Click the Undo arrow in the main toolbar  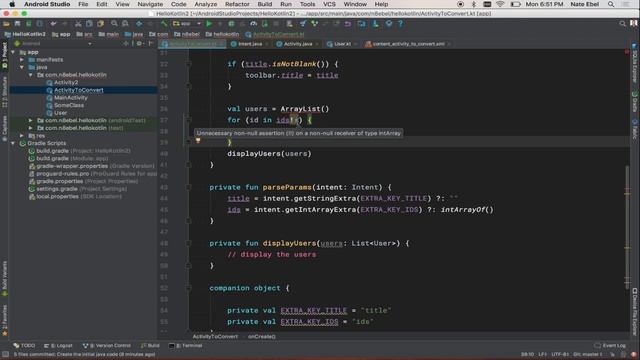53,24
